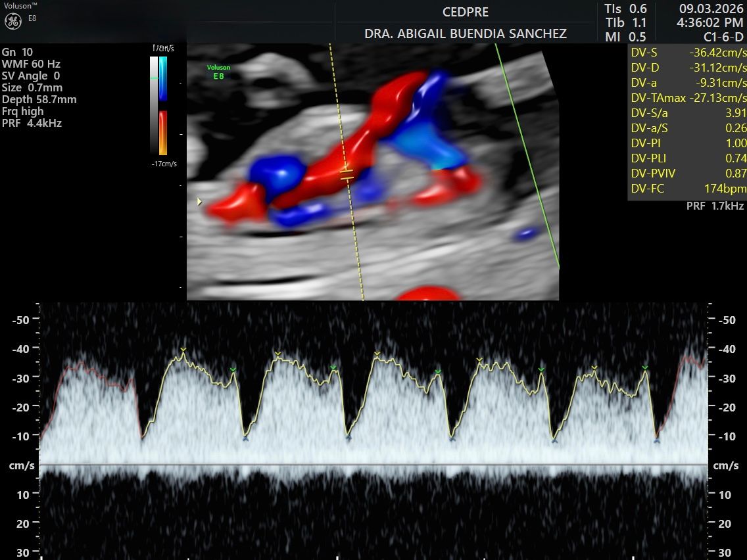Select the DV-S measurement row
Viewport: 747px width, 560px height.
click(688, 53)
